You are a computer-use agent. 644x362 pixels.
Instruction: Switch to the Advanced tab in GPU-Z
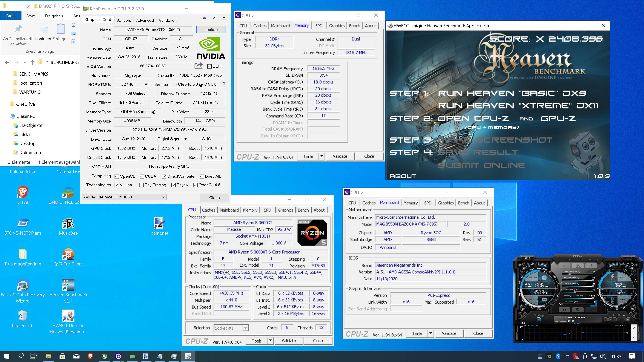coord(145,20)
